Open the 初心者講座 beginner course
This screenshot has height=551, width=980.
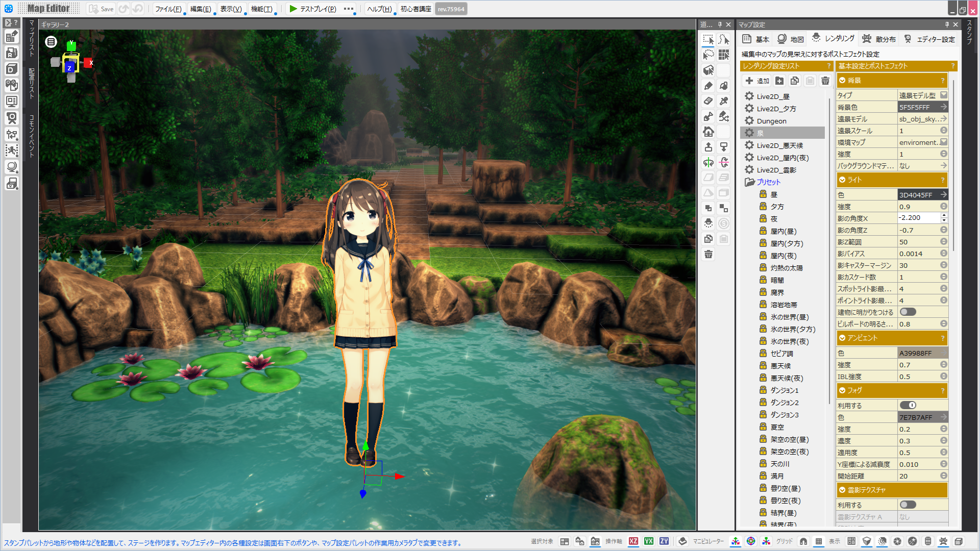pos(415,9)
